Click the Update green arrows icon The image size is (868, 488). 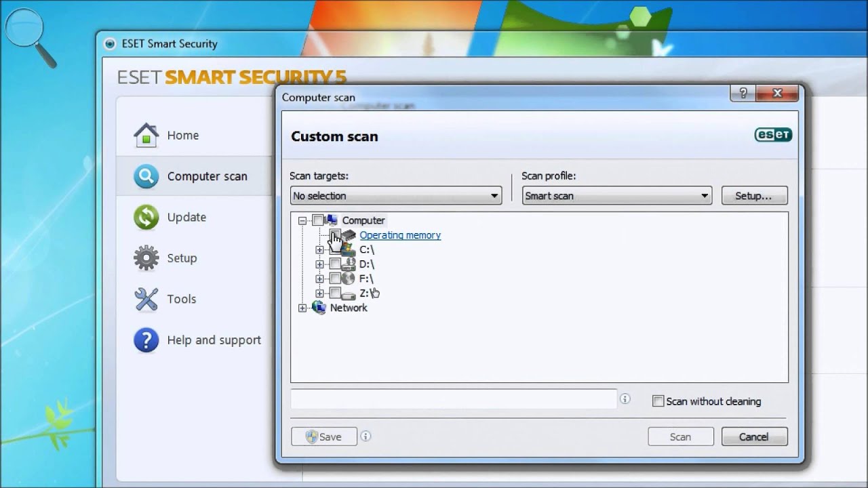coord(146,217)
